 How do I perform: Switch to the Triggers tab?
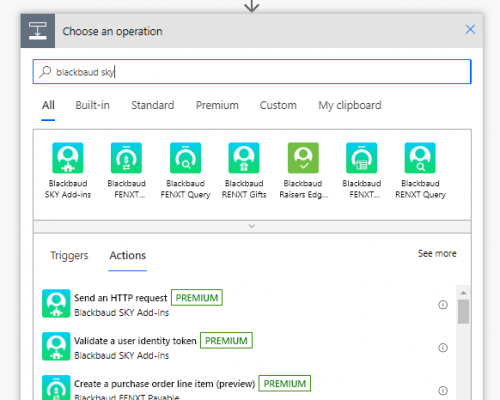click(69, 255)
